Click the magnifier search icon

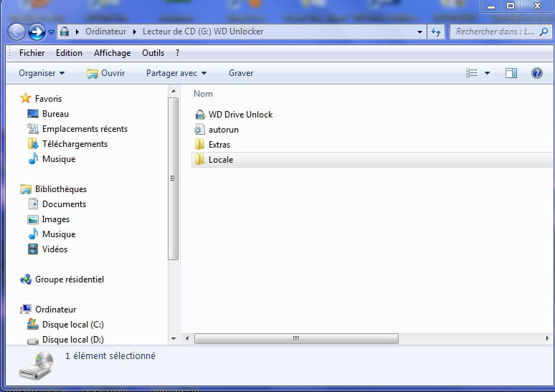(x=544, y=32)
